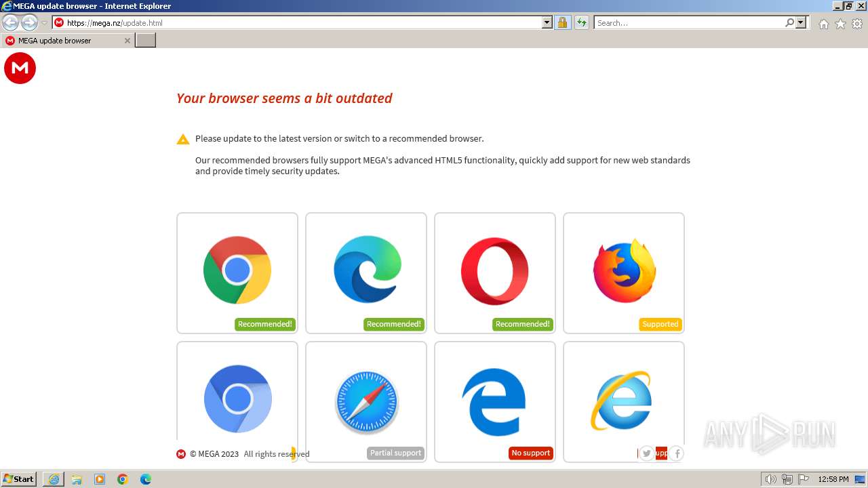Viewport: 868px width, 488px height.
Task: Click the Search box in Internet Explorer
Action: point(688,23)
